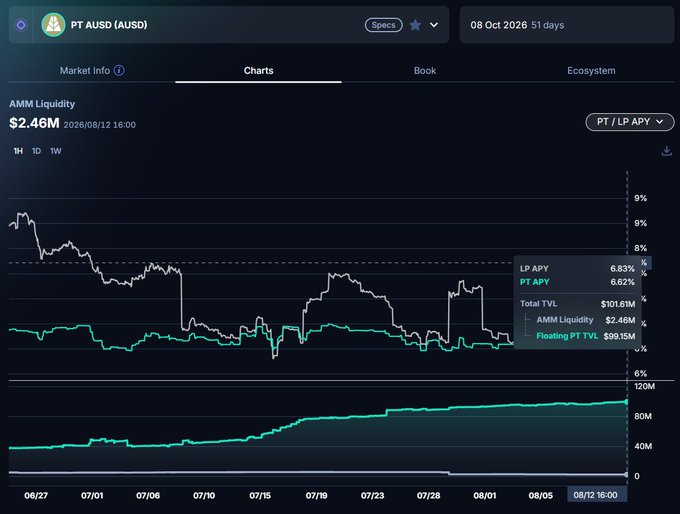This screenshot has height=514, width=680.
Task: Expand the market selector chevron
Action: 434,25
